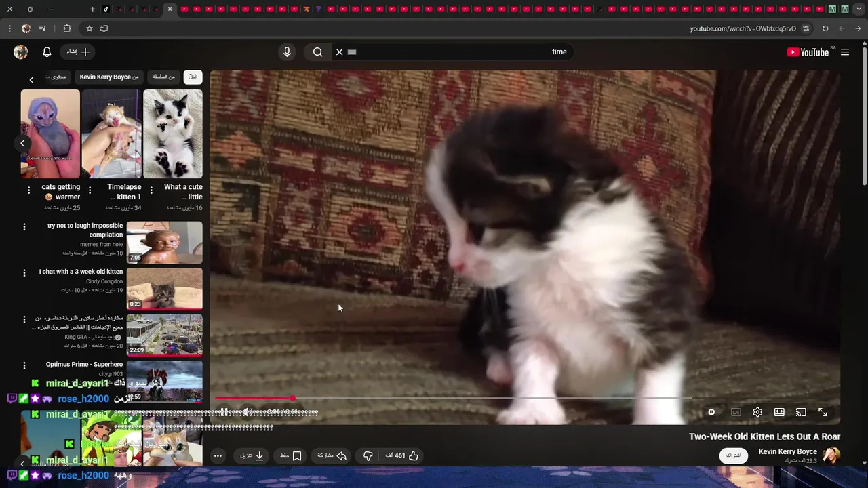Open the YouTube home logo
The width and height of the screenshot is (868, 488).
808,52
